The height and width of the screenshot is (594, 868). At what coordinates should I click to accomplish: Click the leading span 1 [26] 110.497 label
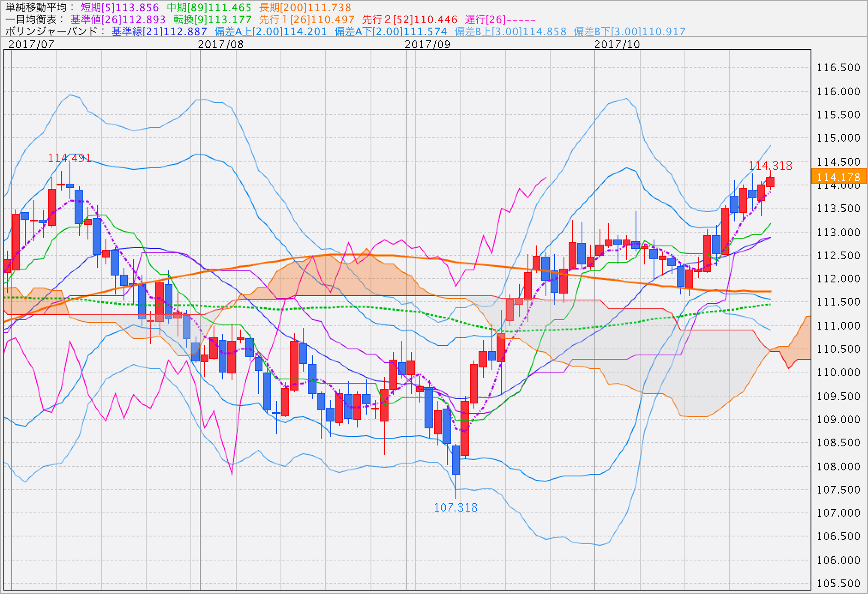[307, 20]
